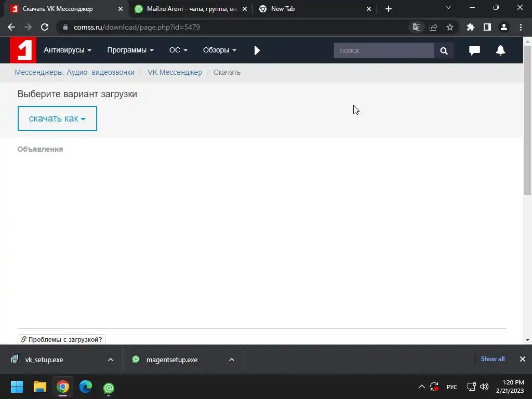Open Mail.ru Agent taskbar icon
The height and width of the screenshot is (399, 532).
point(109,388)
